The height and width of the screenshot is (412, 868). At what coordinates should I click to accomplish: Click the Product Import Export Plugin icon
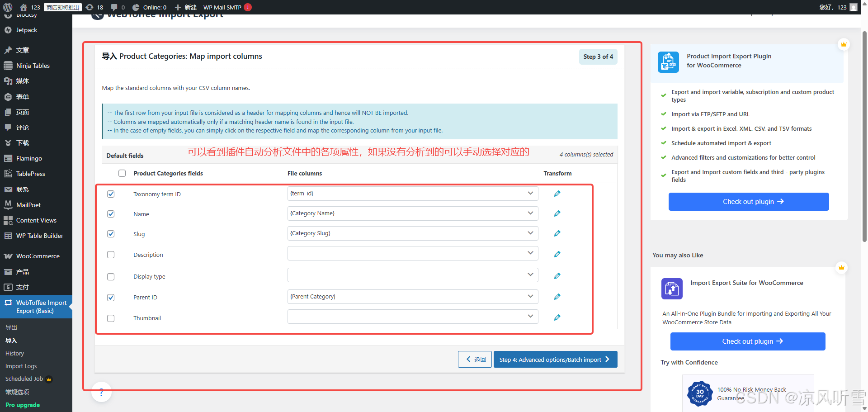tap(668, 62)
